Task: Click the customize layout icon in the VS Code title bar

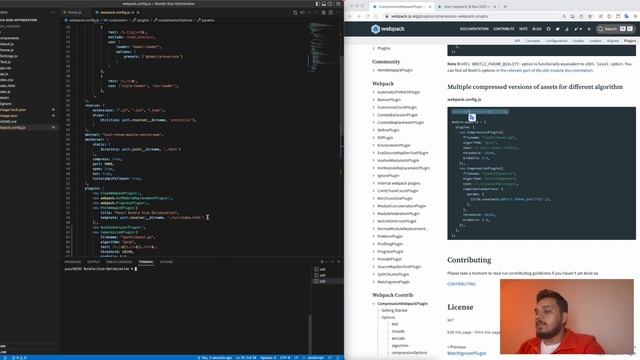Action: [338, 4]
